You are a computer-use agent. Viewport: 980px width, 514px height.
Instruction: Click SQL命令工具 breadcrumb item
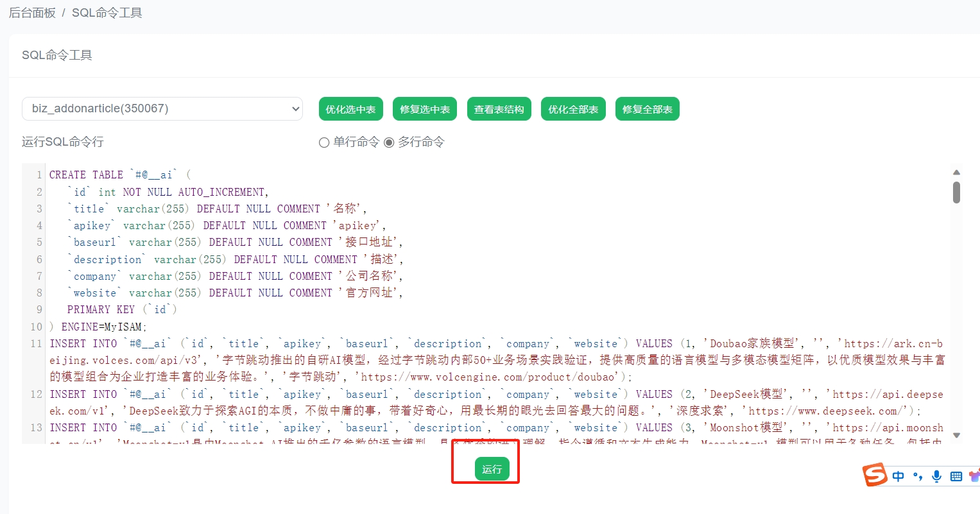[x=107, y=13]
